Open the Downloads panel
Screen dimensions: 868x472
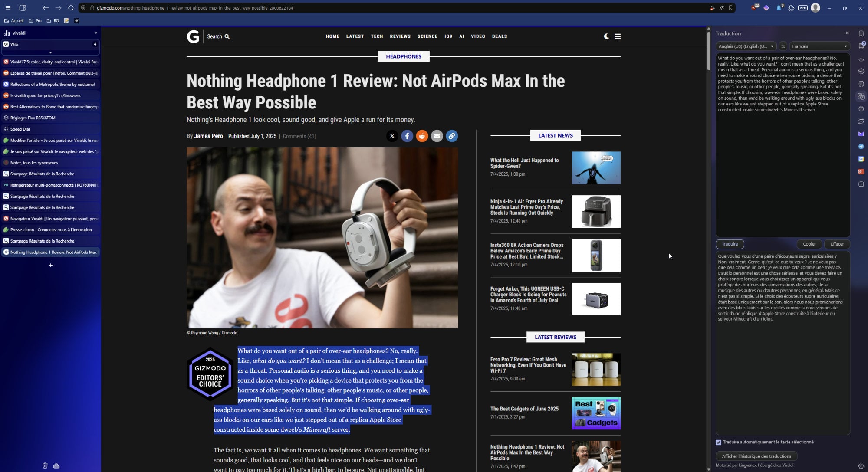click(x=861, y=59)
